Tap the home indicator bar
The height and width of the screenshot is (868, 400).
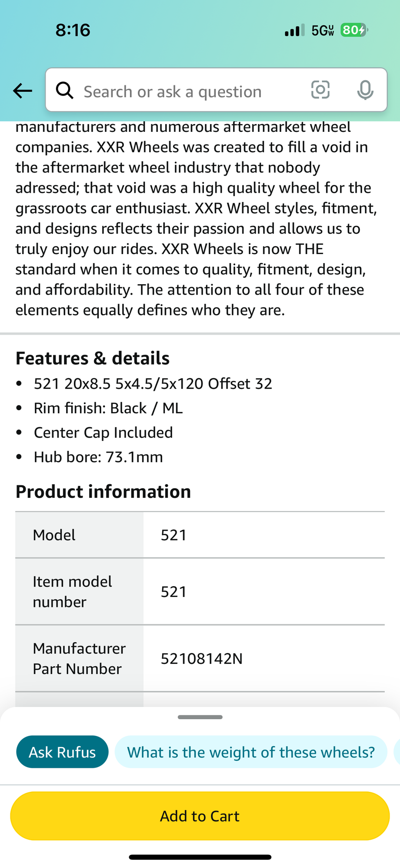coord(200,857)
